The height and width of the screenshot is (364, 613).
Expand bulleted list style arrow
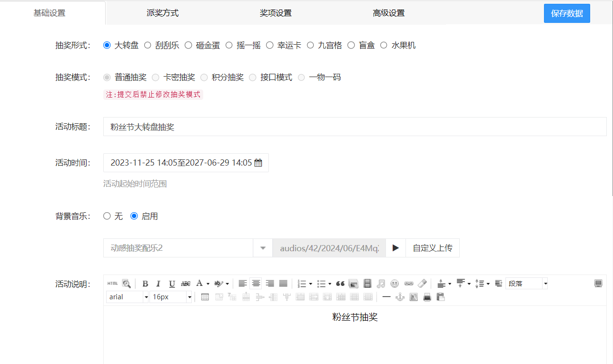tap(330, 284)
